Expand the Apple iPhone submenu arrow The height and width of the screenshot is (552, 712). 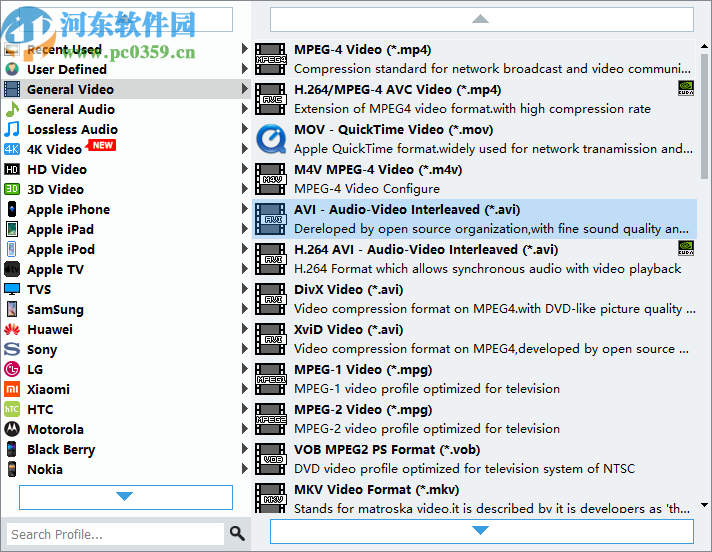point(244,209)
